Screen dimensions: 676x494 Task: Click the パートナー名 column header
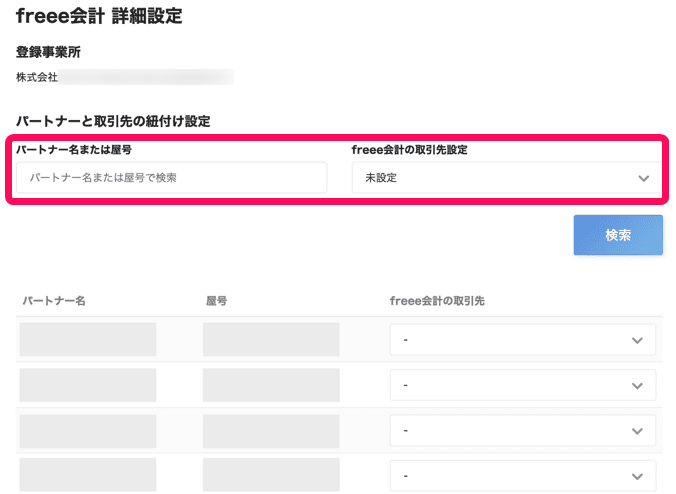tap(54, 301)
